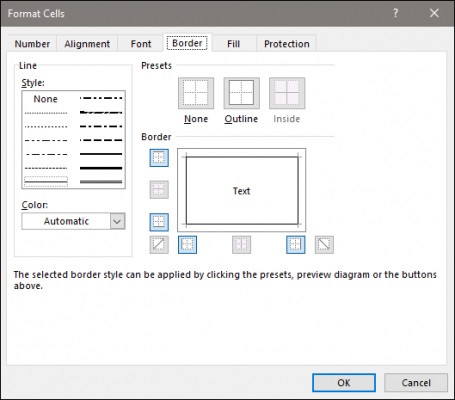Screen dimensions: 455x400
Task: Select the thickest solid line style
Action: pyautogui.click(x=101, y=168)
